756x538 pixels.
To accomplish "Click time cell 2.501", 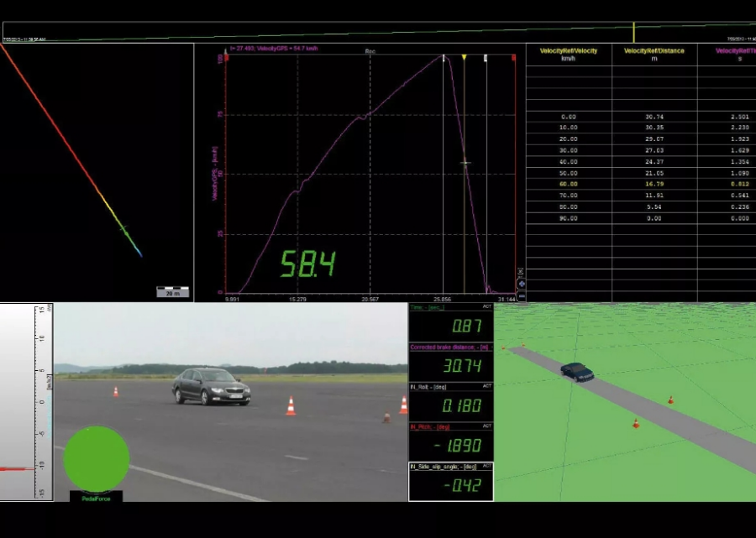I will [x=739, y=117].
